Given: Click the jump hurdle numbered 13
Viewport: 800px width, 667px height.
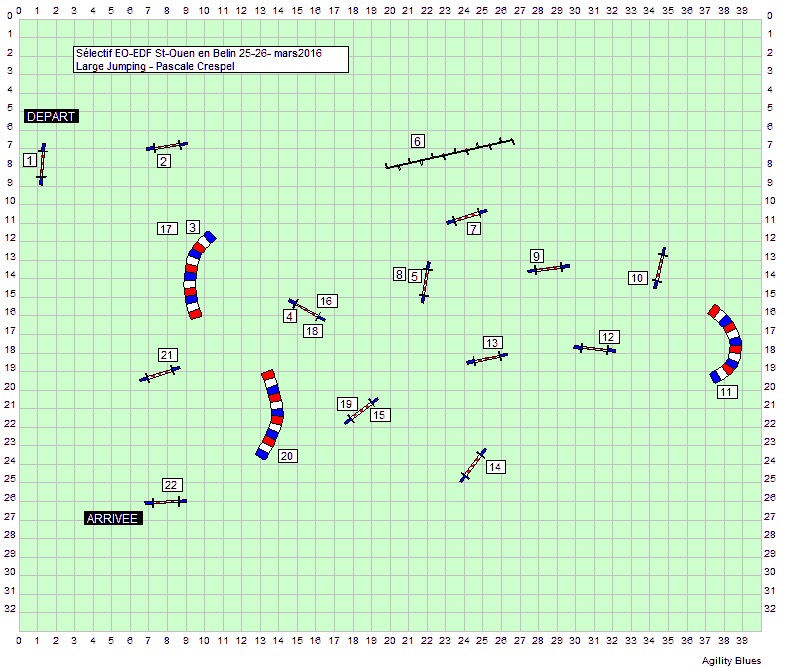Looking at the screenshot, I should click(487, 358).
